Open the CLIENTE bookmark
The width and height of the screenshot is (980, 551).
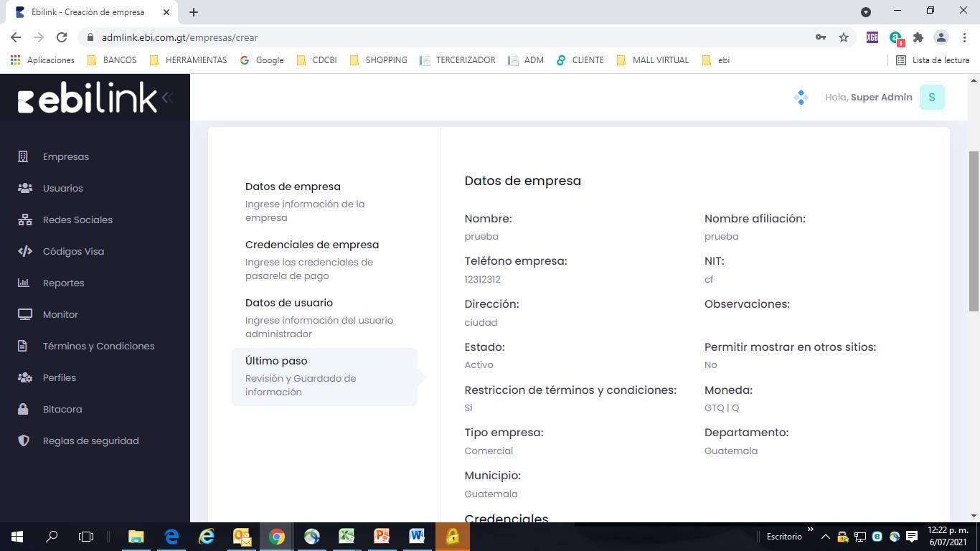[580, 60]
